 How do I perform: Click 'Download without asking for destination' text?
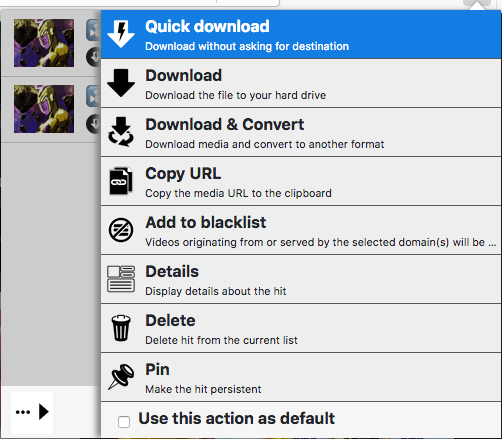247,46
